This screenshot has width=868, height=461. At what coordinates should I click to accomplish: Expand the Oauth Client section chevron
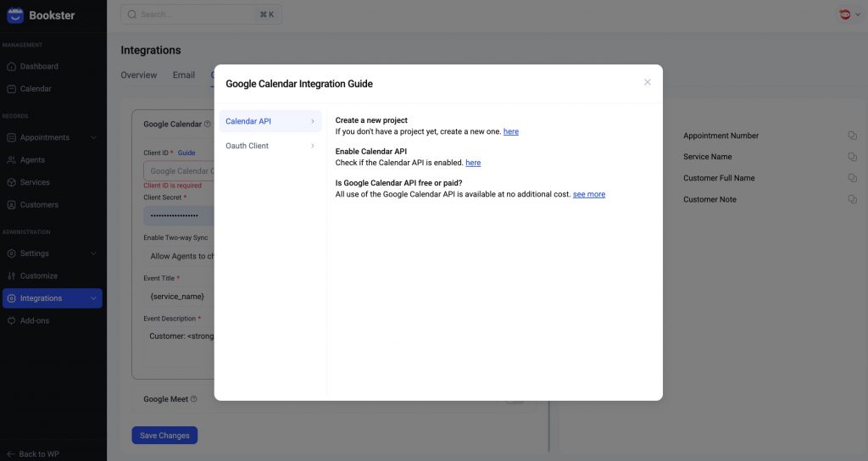pyautogui.click(x=312, y=146)
